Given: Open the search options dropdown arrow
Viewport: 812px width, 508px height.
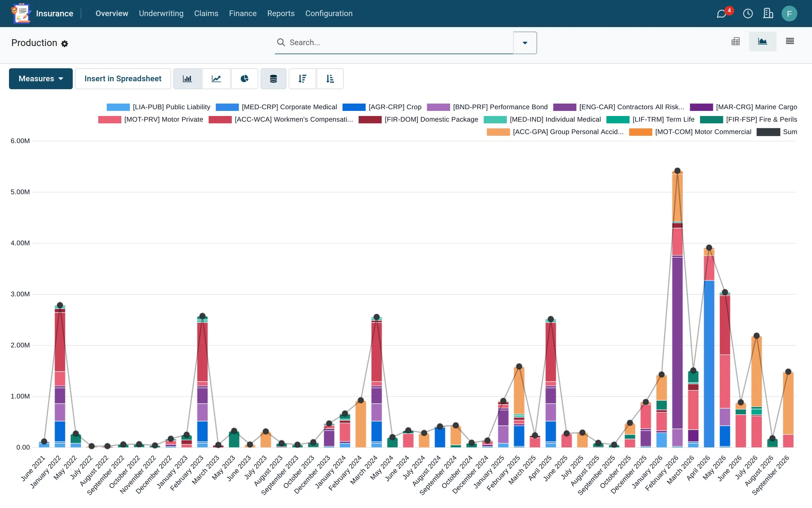Looking at the screenshot, I should pyautogui.click(x=525, y=43).
